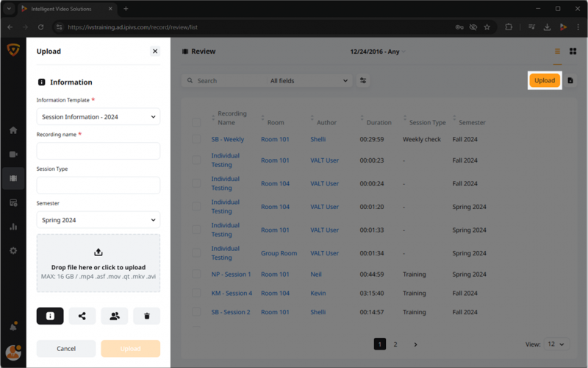Screen dimensions: 588x368
Task: Check the 00:00:24 recording row checkbox
Action: 196,183
